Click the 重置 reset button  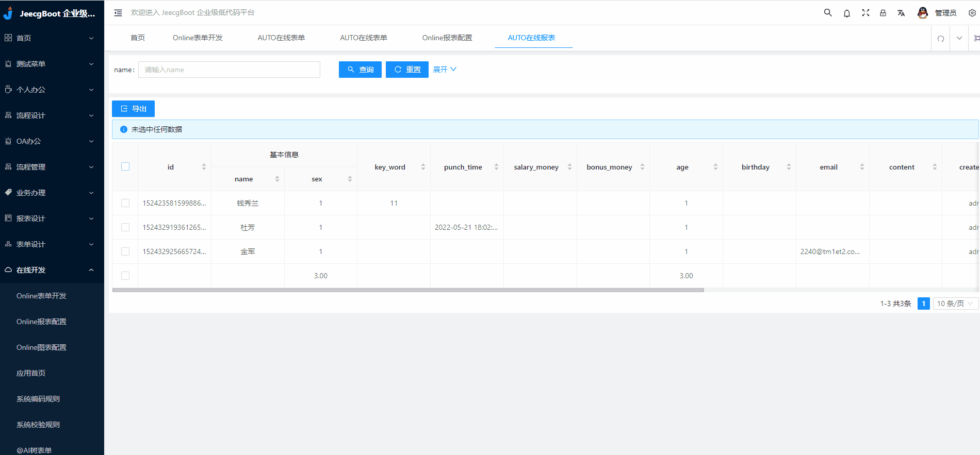(x=407, y=70)
